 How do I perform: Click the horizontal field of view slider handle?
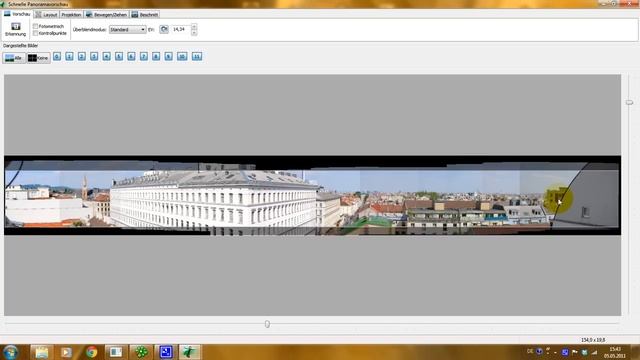tap(267, 324)
